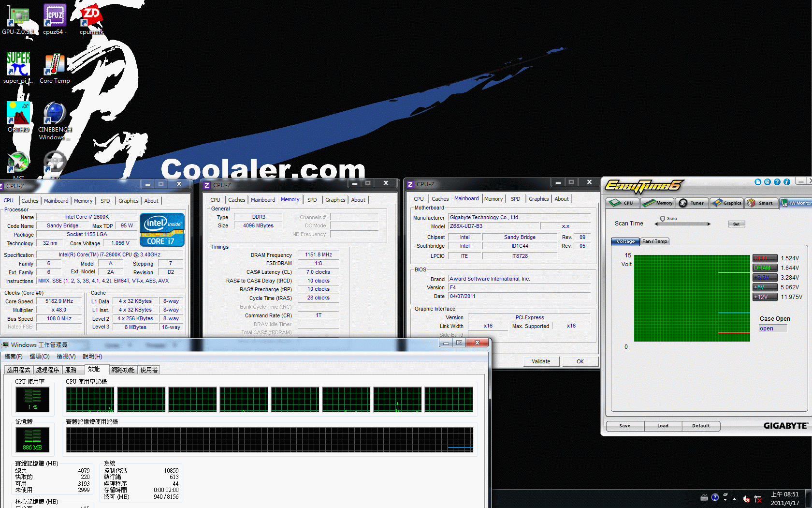Click the Validate button in CPU-Z

pyautogui.click(x=541, y=361)
